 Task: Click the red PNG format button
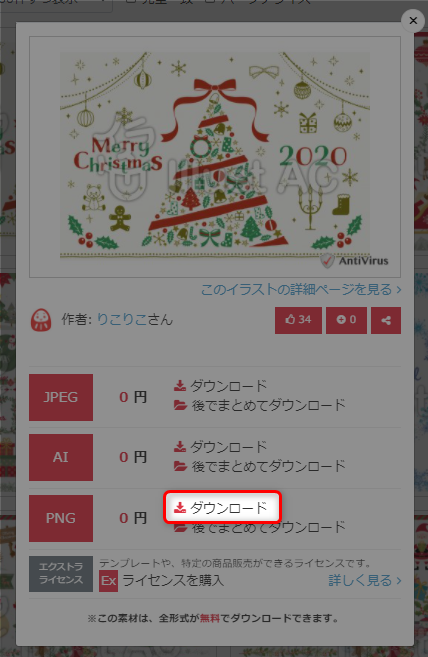61,518
